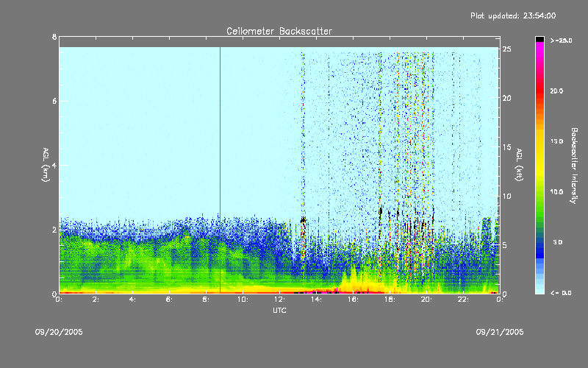Click the 25 kft label on right axis
588x368 pixels.
[507, 49]
